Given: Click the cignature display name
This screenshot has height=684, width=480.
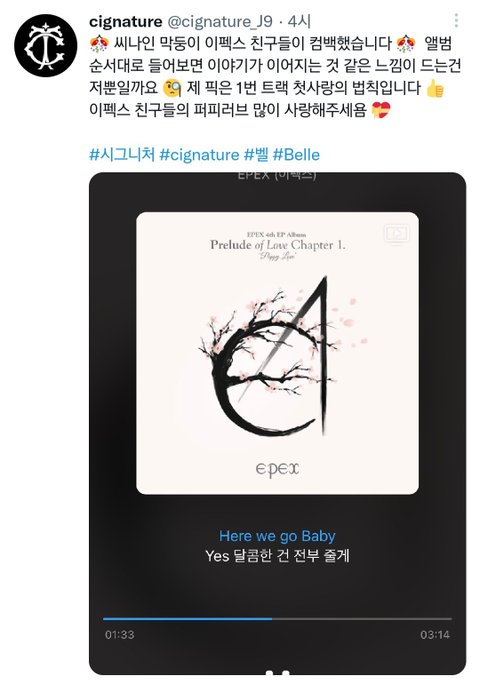Looking at the screenshot, I should (126, 21).
